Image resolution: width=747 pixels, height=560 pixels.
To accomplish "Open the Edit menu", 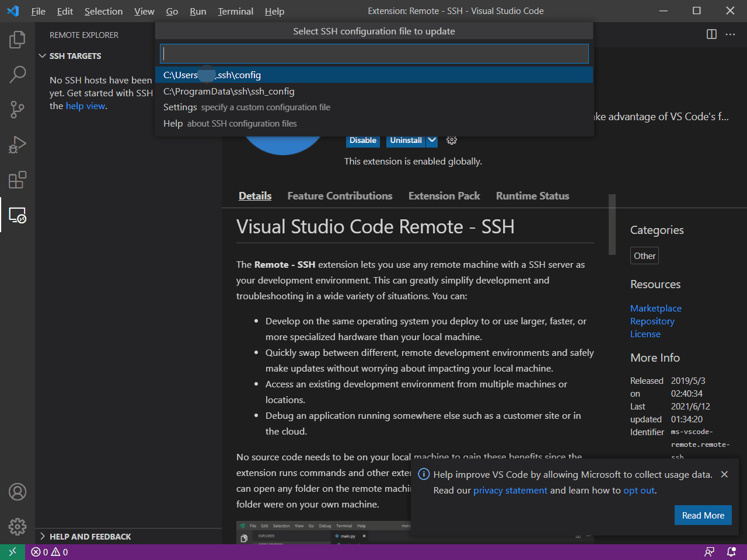I will [65, 11].
